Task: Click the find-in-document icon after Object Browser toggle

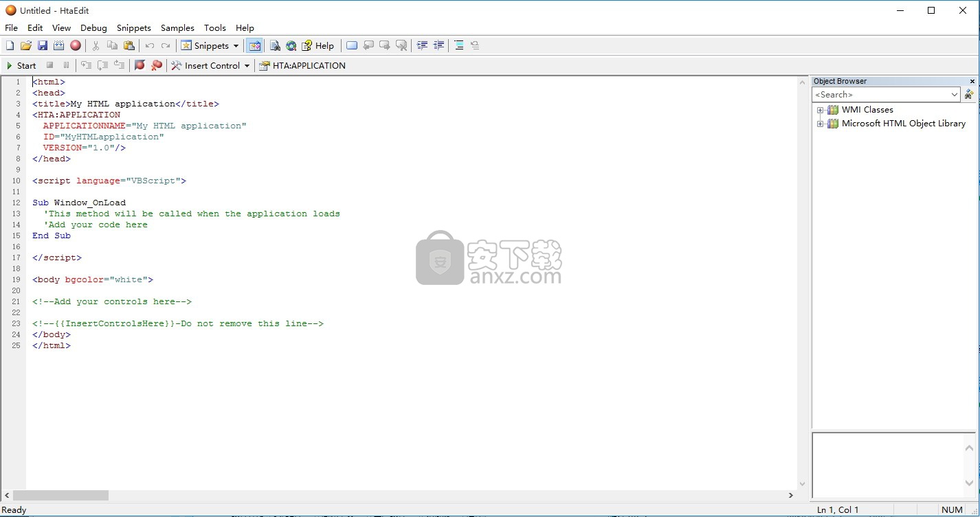Action: click(x=275, y=46)
